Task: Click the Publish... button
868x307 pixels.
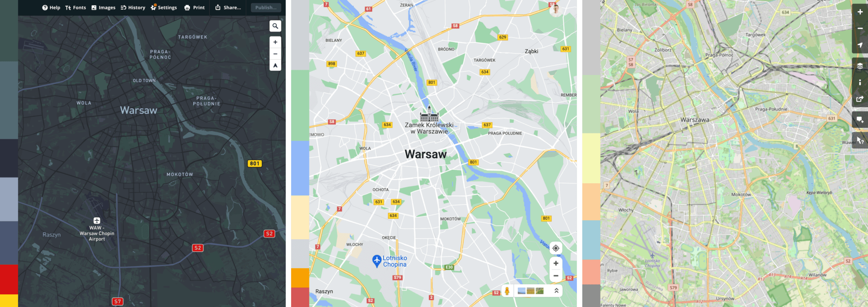Action: [266, 8]
